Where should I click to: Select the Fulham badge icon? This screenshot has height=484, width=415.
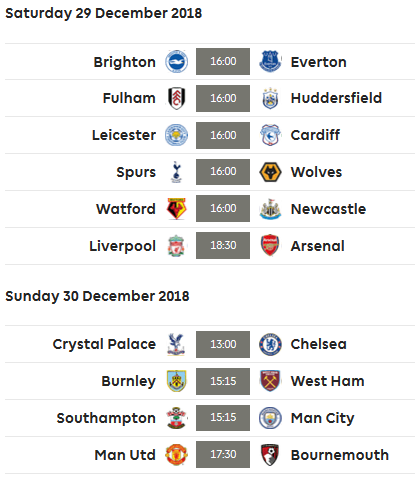coord(176,98)
